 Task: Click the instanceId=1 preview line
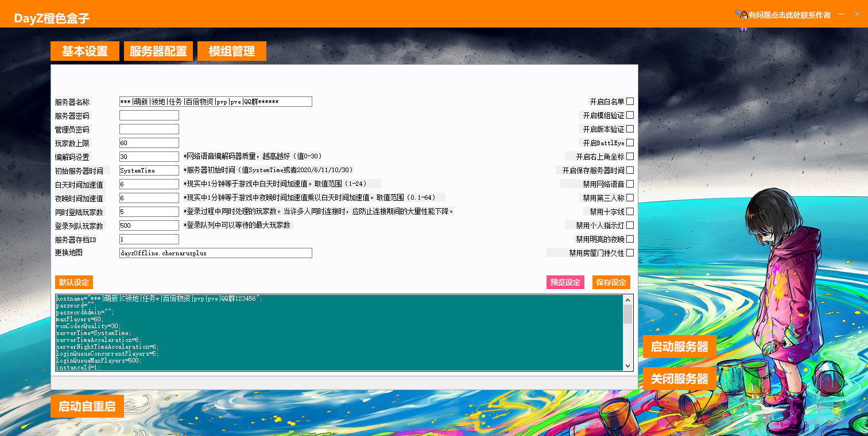[x=78, y=367]
